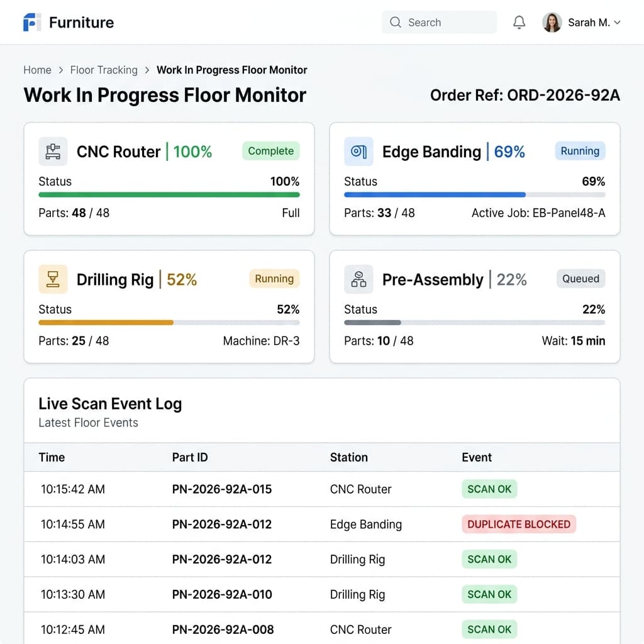Click Sarah M. avatar photo
The width and height of the screenshot is (644, 644).
coord(552,22)
